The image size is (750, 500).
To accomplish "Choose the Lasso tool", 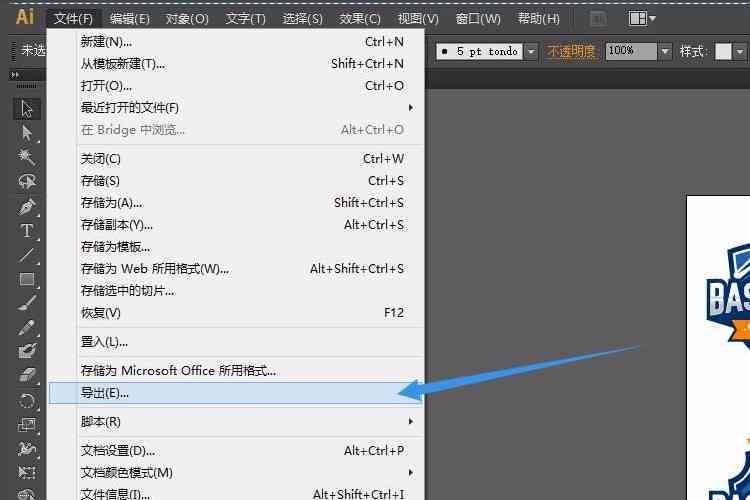I will click(x=27, y=181).
